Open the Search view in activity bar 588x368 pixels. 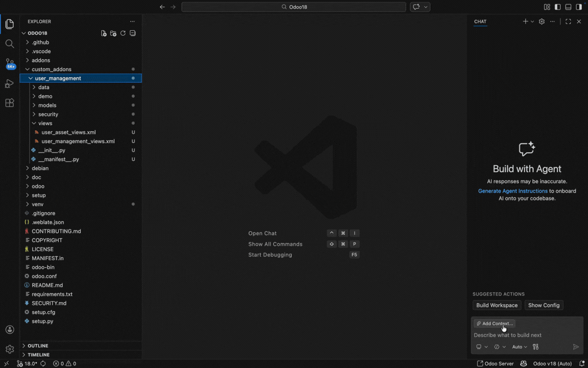pos(10,44)
